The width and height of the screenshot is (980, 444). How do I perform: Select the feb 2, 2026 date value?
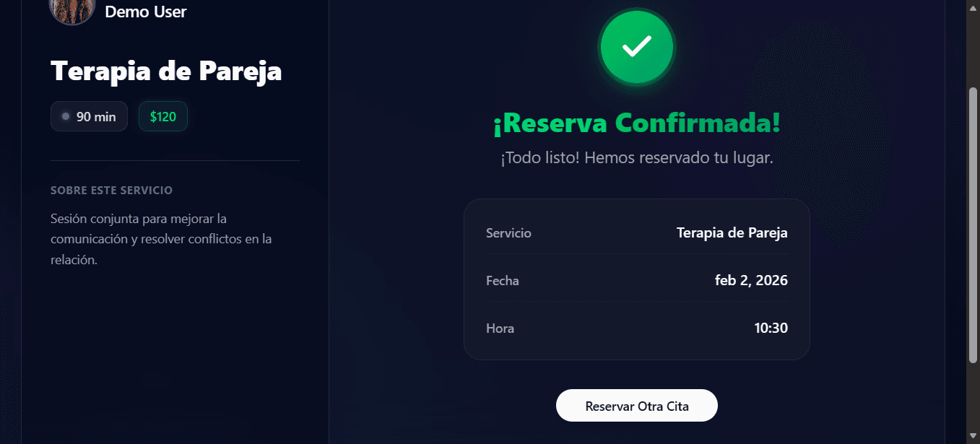coord(751,280)
